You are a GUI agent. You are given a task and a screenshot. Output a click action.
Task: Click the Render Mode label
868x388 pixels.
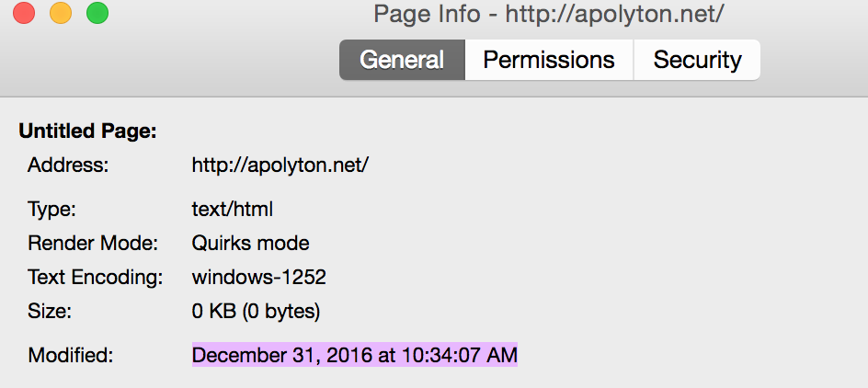[x=93, y=244]
